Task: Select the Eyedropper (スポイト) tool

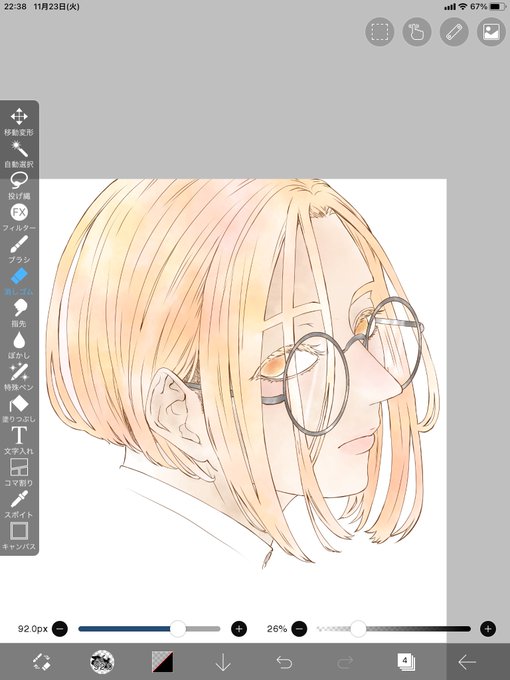Action: 19,504
